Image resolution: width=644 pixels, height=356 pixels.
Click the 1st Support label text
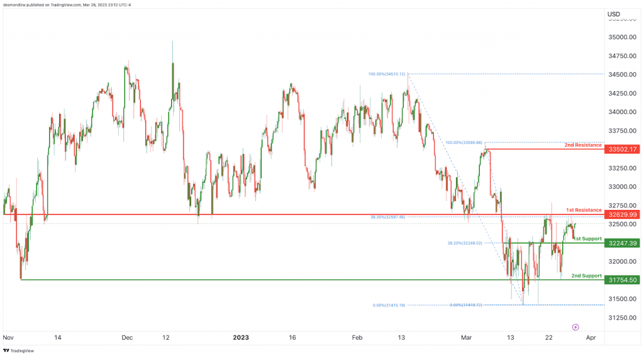click(588, 238)
